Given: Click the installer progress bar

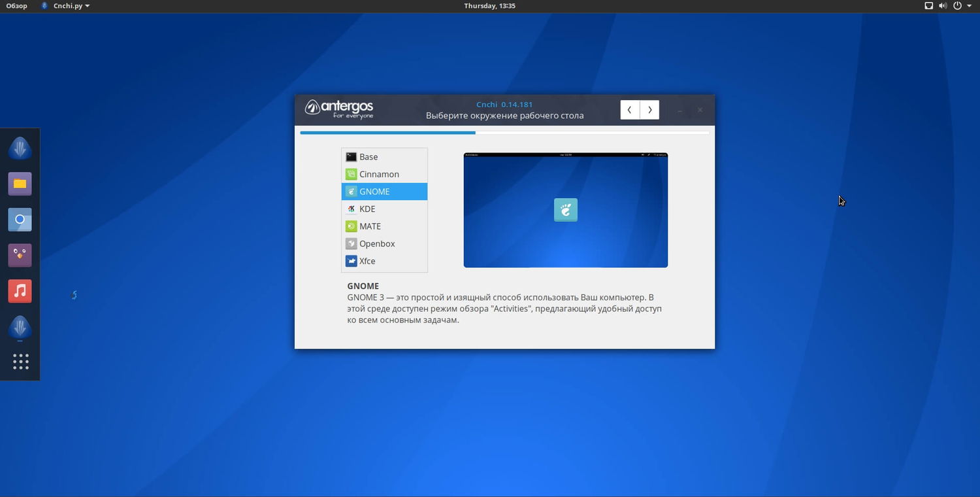Looking at the screenshot, I should click(504, 133).
